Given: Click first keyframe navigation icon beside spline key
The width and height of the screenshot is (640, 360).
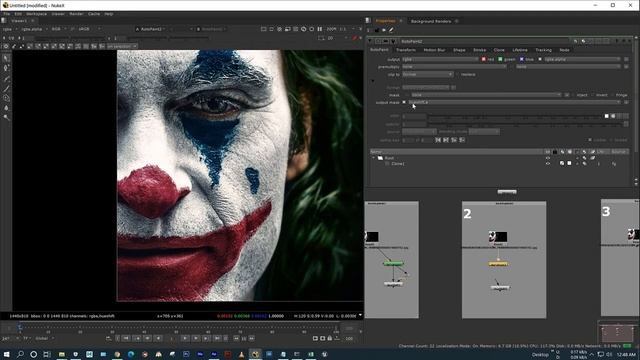Looking at the screenshot, I should coord(438,140).
